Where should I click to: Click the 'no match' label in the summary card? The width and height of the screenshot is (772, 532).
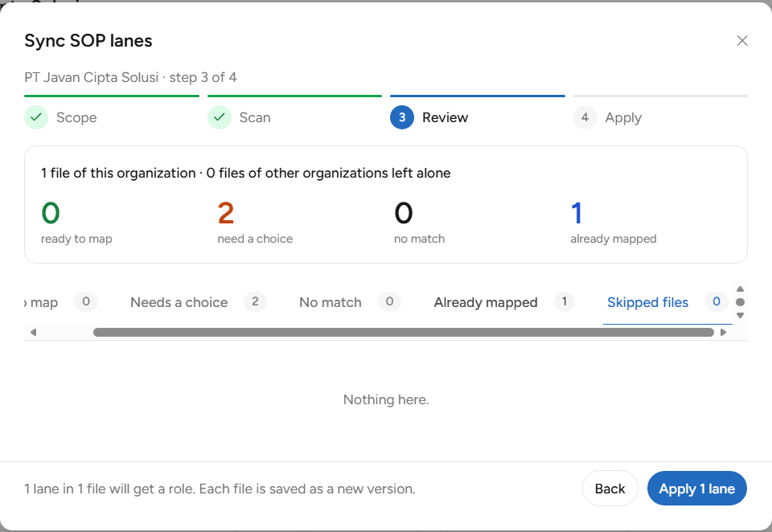[420, 239]
